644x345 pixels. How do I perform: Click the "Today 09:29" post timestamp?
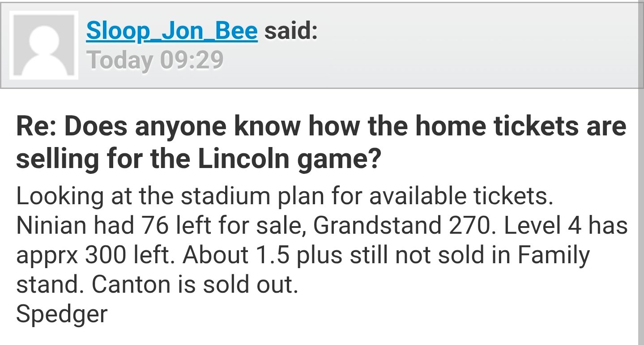[155, 60]
